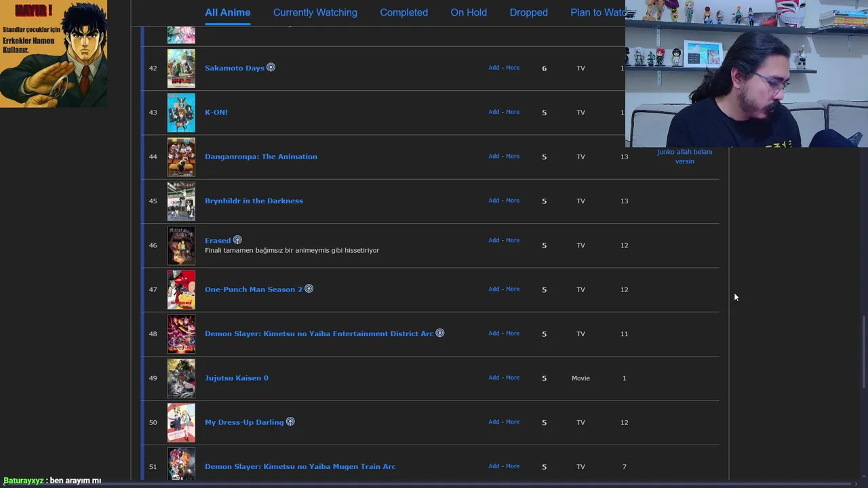Click the One-Punch Man Season 2 cover
Viewport: 868px width, 488px height.
click(x=181, y=290)
